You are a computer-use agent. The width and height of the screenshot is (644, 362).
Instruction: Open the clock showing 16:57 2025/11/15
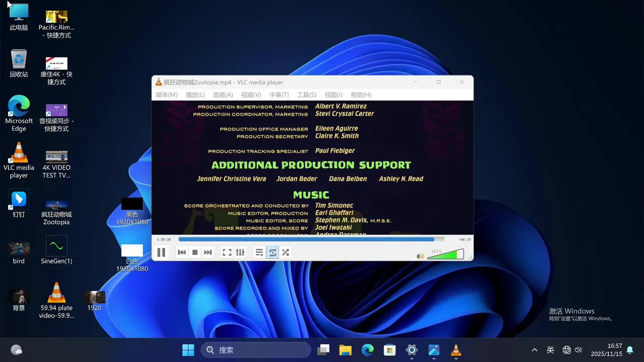click(x=606, y=350)
